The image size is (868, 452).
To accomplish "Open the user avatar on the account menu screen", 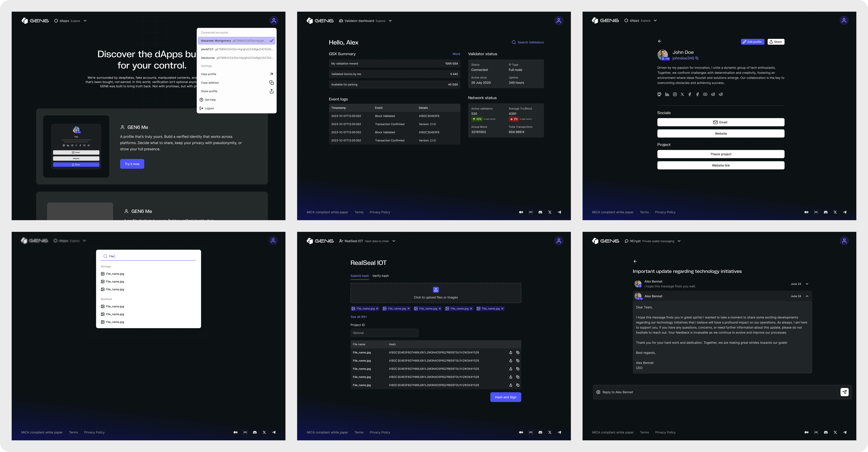I will pos(274,21).
